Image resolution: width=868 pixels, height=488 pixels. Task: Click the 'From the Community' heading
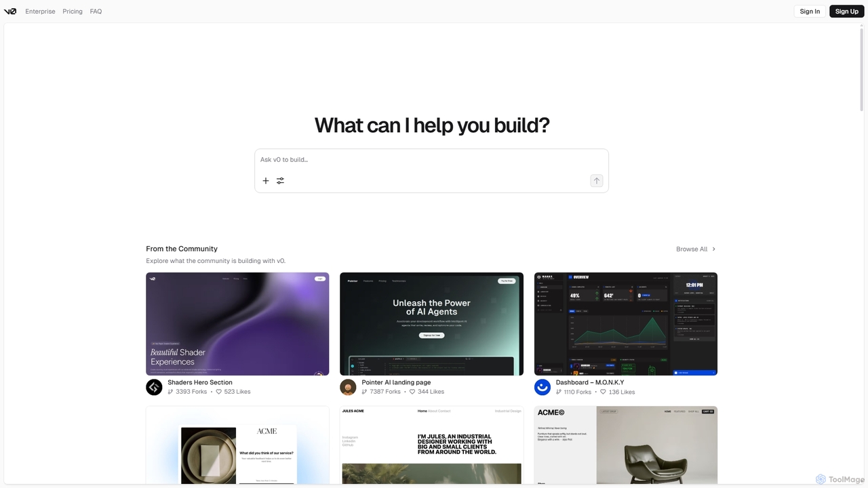click(182, 249)
